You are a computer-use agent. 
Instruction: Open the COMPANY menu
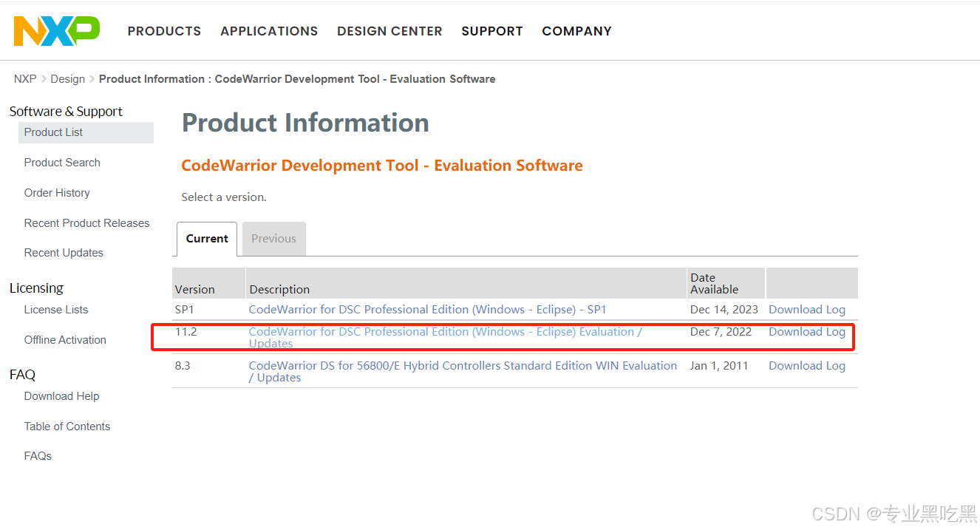coord(576,31)
